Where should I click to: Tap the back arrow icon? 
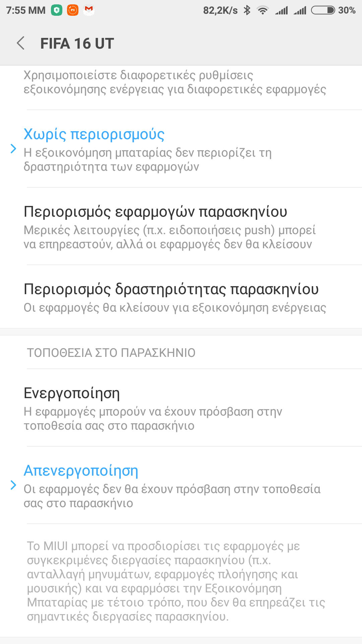pyautogui.click(x=21, y=43)
